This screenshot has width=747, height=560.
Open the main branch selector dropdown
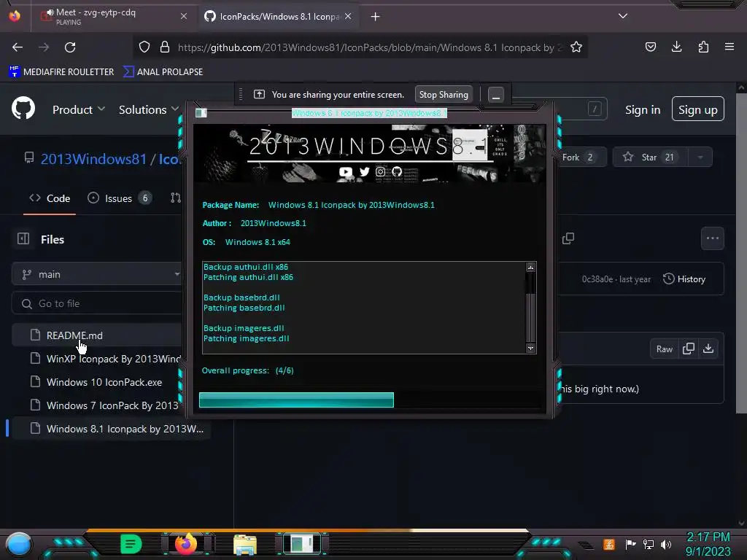point(97,274)
